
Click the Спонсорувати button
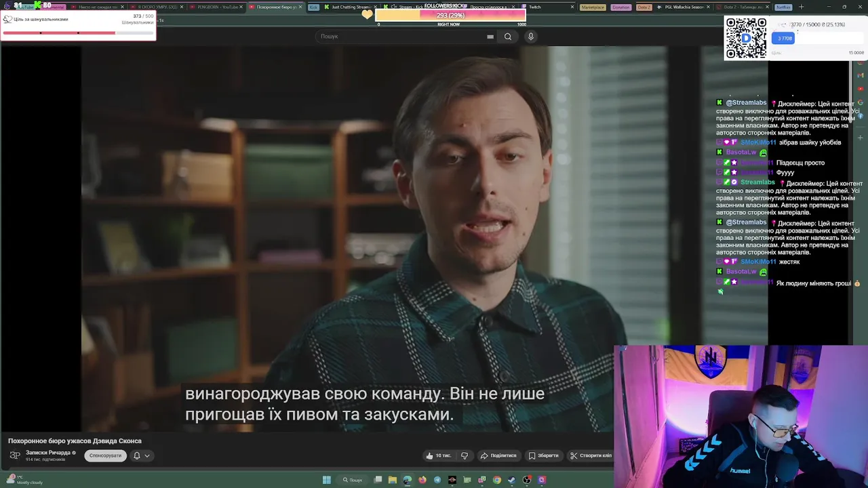tap(105, 455)
